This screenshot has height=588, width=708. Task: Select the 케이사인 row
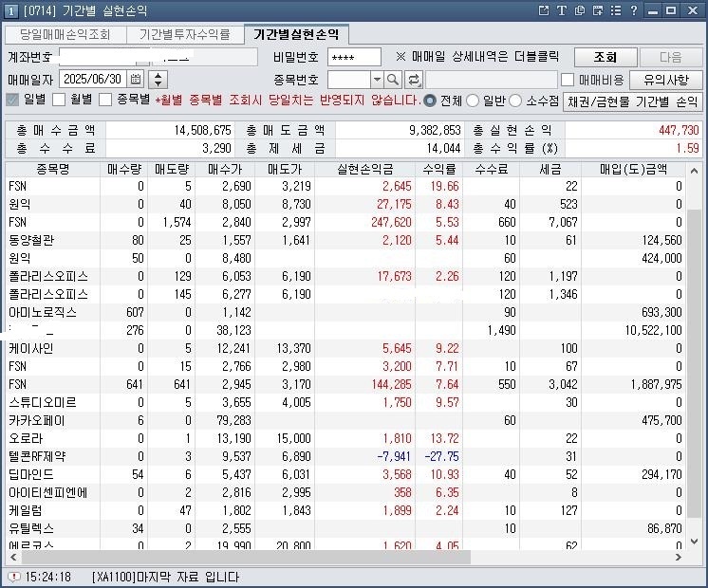pos(345,348)
